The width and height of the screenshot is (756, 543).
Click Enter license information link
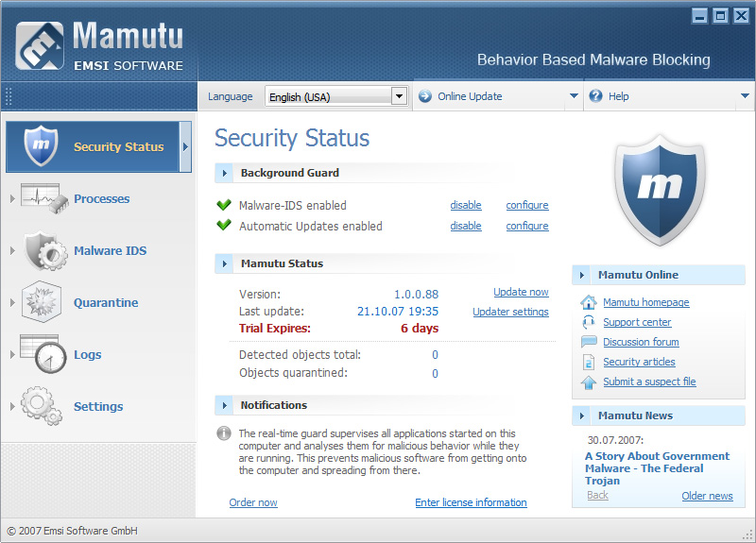(471, 502)
